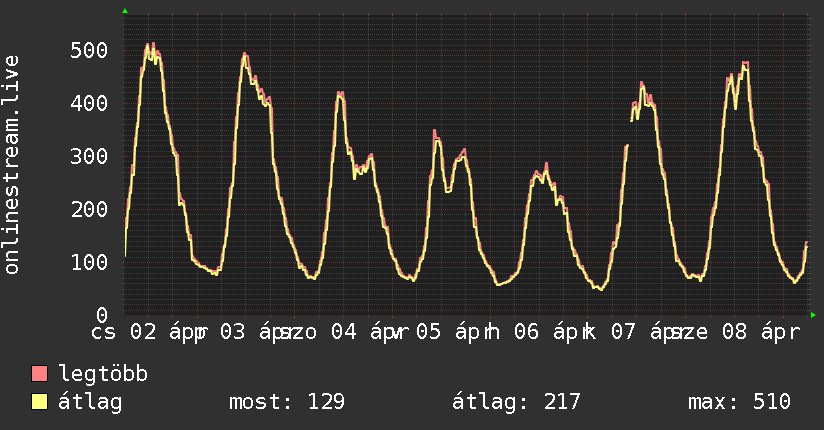Screen dimensions: 824x430
Task: Click the y-axis label 300
Action: (x=89, y=156)
